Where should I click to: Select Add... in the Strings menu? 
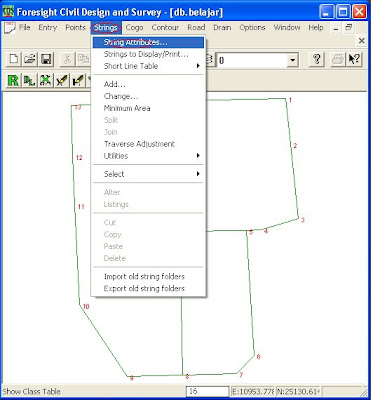click(148, 84)
